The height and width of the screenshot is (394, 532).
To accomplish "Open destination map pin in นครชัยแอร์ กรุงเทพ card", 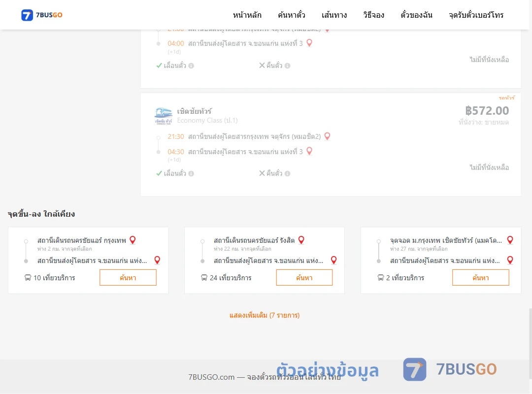I will point(157,261).
